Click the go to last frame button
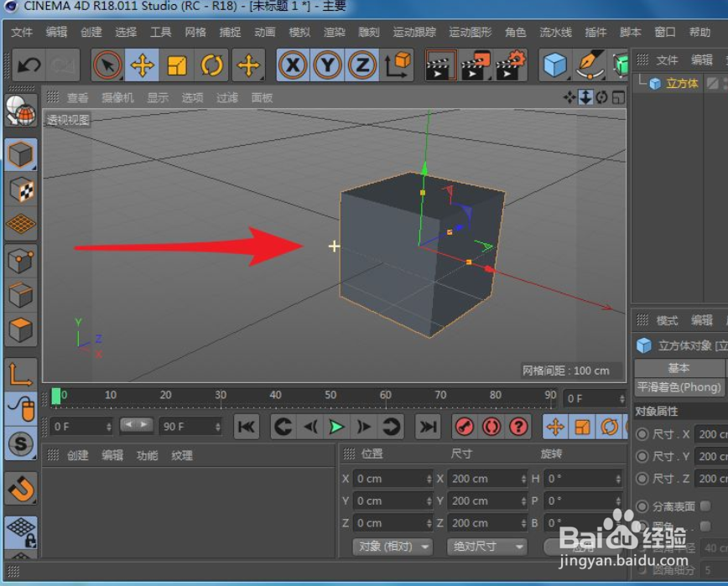Viewport: 728px width, 586px height. pyautogui.click(x=428, y=427)
